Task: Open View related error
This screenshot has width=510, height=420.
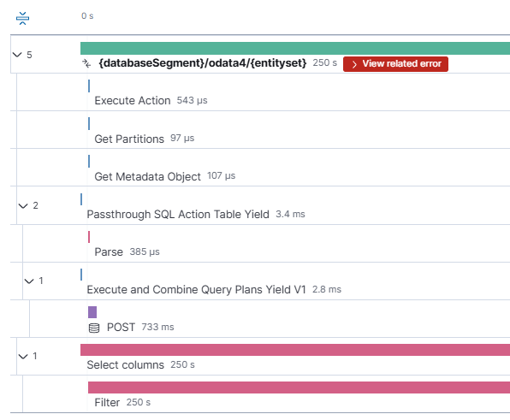Action: coord(395,64)
